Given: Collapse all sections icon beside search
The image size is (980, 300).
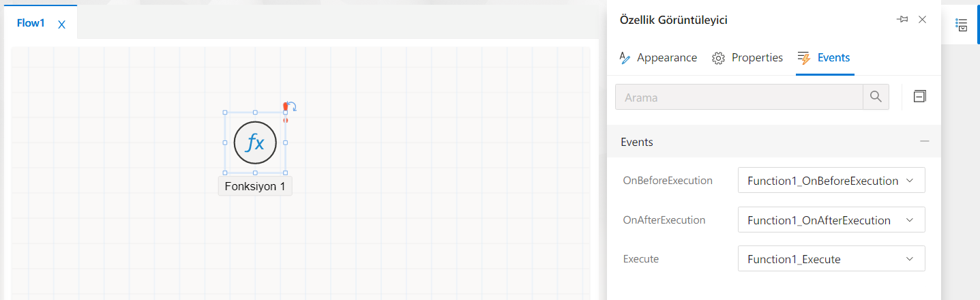Looking at the screenshot, I should 919,97.
